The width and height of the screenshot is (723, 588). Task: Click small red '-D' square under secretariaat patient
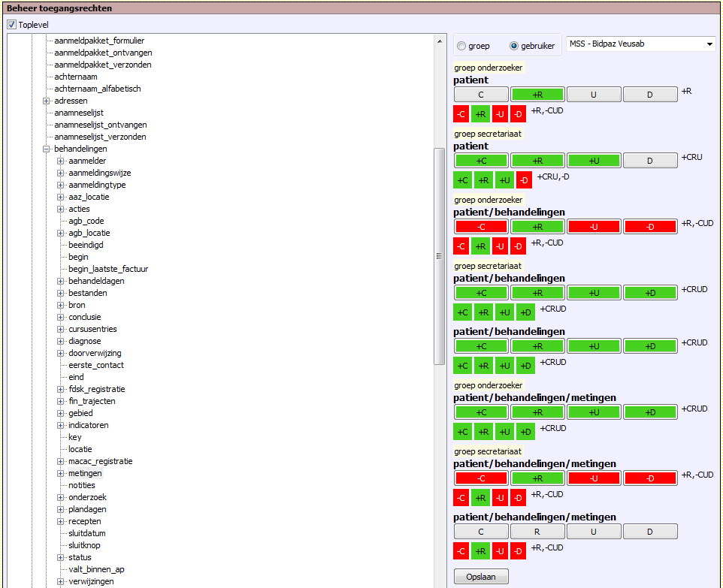pyautogui.click(x=525, y=180)
